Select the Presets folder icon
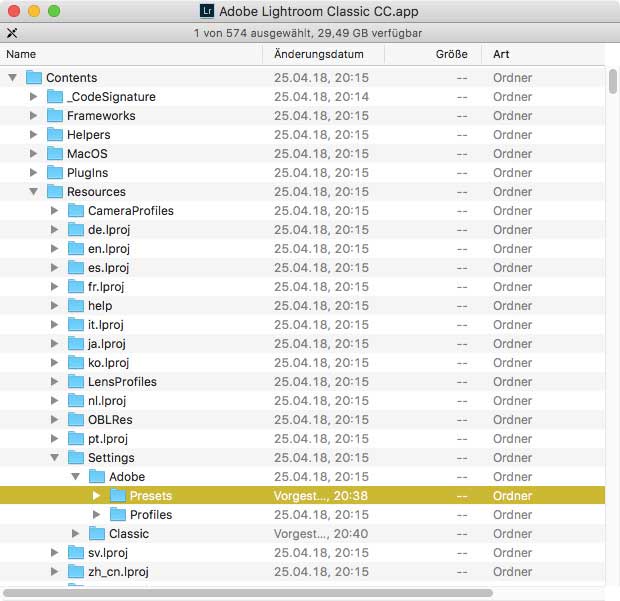This screenshot has height=601, width=620. coord(117,495)
